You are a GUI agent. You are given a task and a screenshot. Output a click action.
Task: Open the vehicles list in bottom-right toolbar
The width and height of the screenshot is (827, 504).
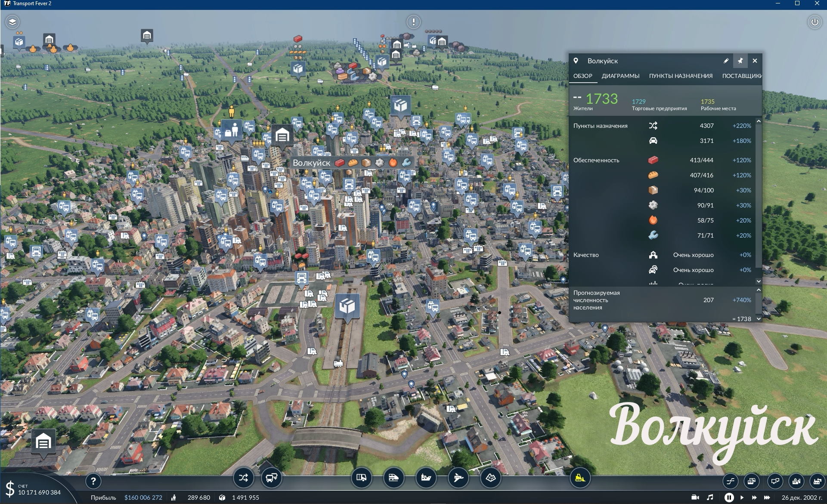pos(751,481)
